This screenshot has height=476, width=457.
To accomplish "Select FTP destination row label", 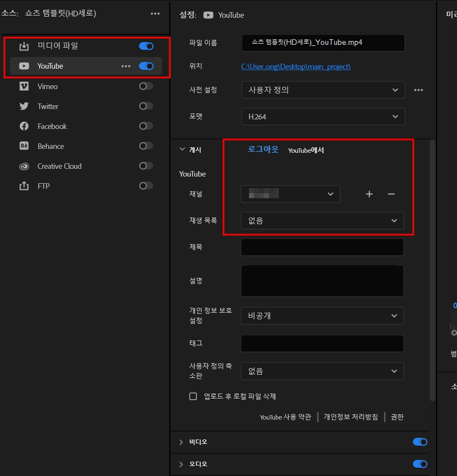I will point(43,186).
